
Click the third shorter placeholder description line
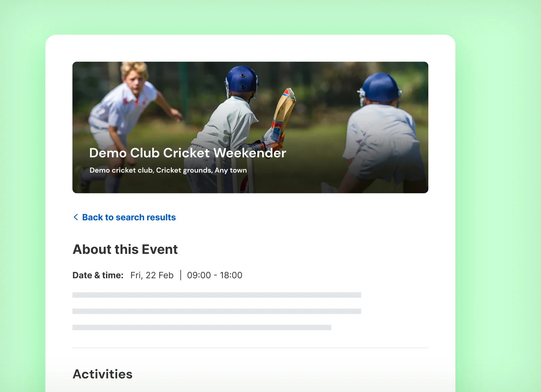[x=202, y=328]
